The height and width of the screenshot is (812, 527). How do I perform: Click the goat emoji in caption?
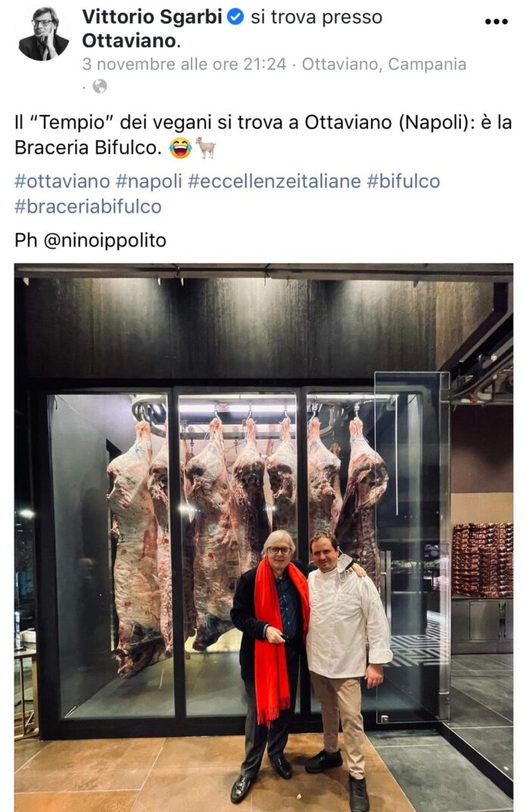(x=206, y=148)
